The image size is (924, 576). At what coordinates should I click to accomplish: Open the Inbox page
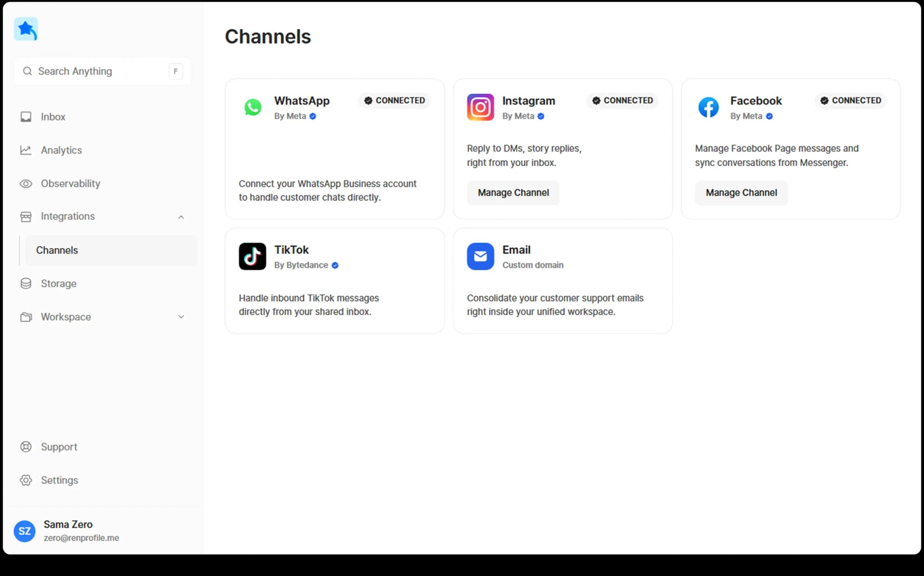(53, 117)
